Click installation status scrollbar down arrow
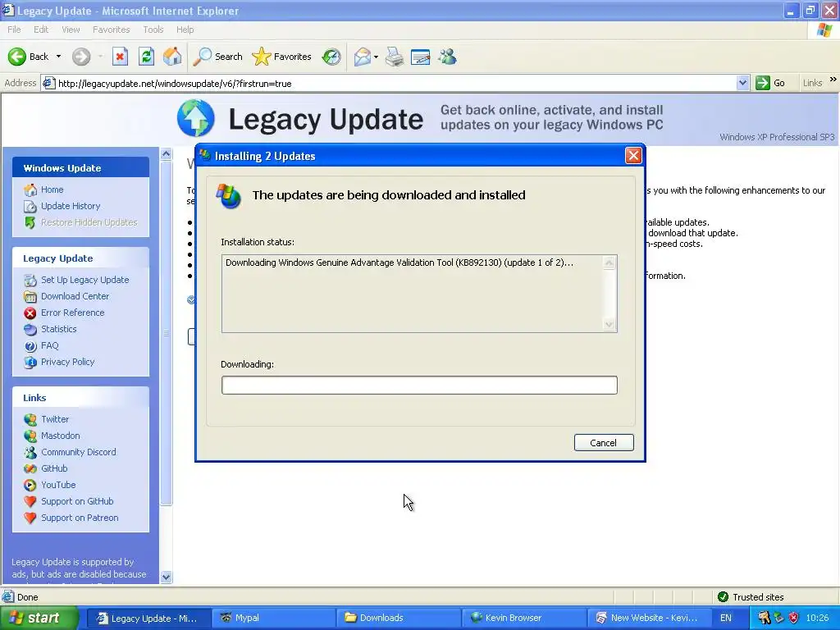Screen dimensions: 840x630 click(609, 324)
